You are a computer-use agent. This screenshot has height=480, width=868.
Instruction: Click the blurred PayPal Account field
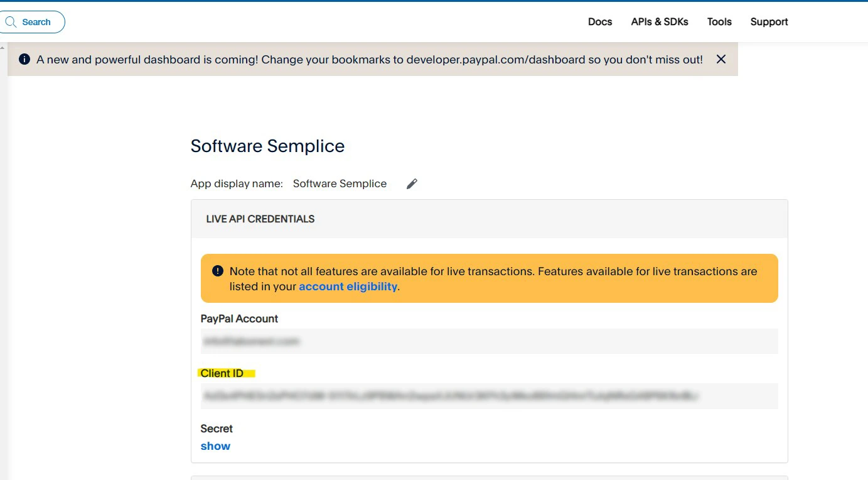[489, 341]
